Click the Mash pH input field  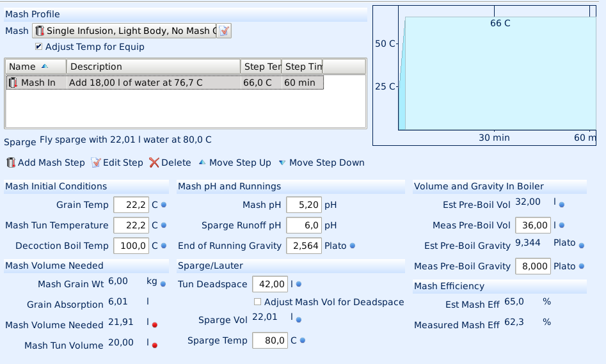tap(303, 205)
